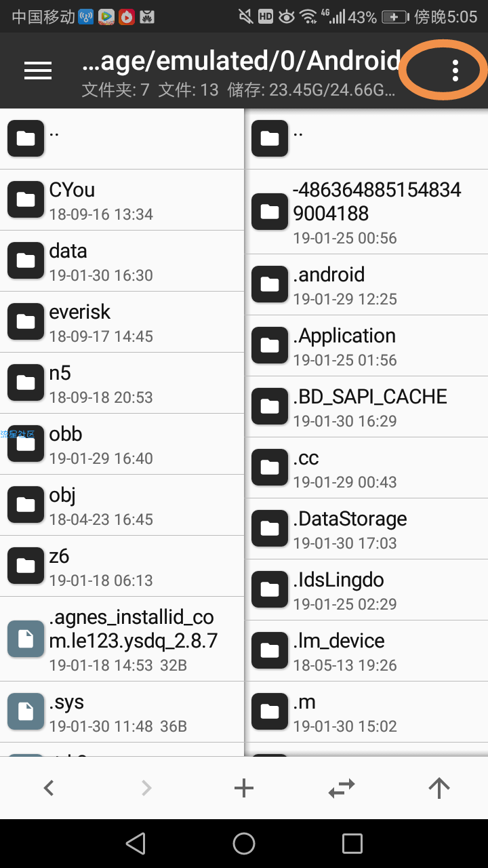Image resolution: width=488 pixels, height=868 pixels.
Task: Open the .BD_SAPI_CACHE folder
Action: [367, 407]
